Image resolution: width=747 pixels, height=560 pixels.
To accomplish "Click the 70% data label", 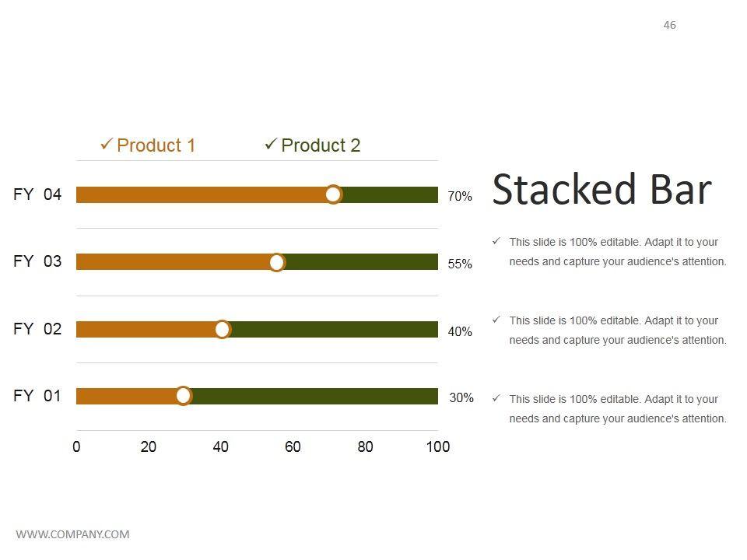I will click(x=460, y=197).
